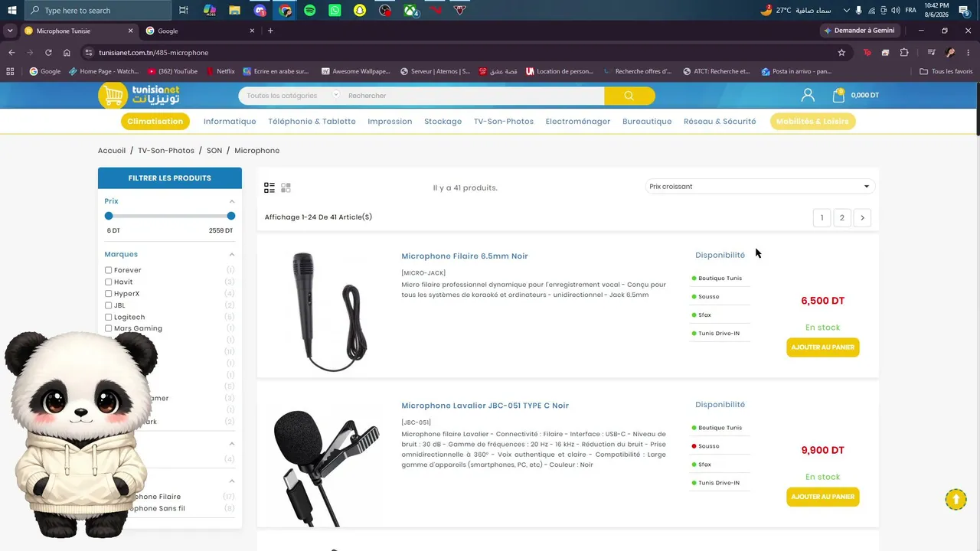This screenshot has width=980, height=551.
Task: Go to Accueil breadcrumb link
Action: 112,151
